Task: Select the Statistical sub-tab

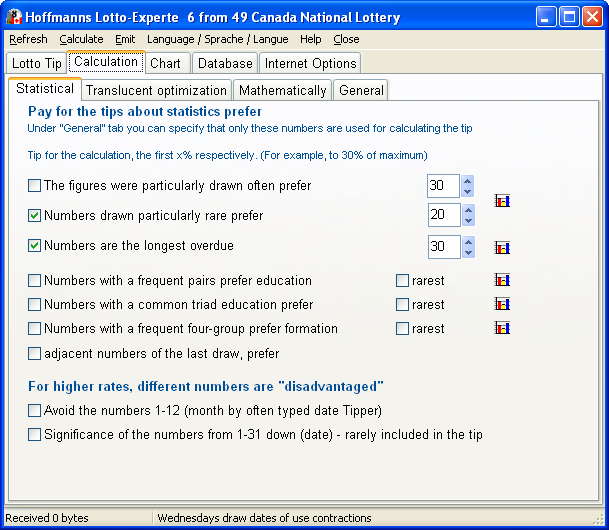Action: pos(45,89)
